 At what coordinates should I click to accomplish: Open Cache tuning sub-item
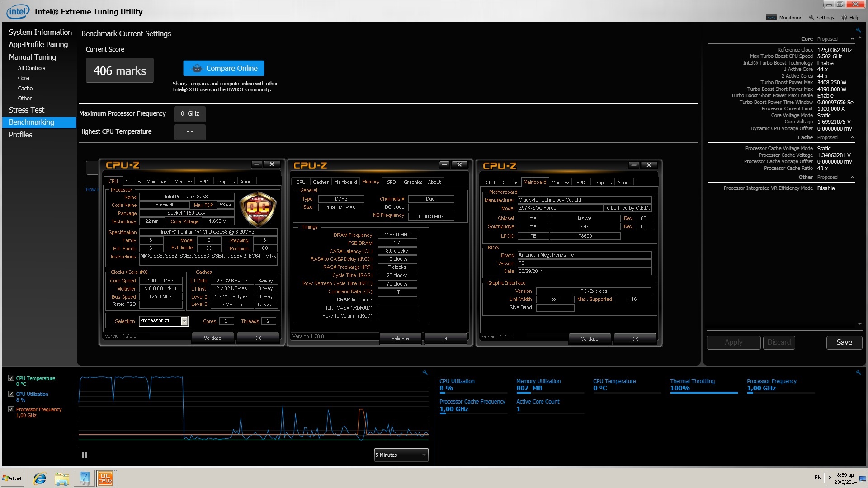(x=25, y=89)
